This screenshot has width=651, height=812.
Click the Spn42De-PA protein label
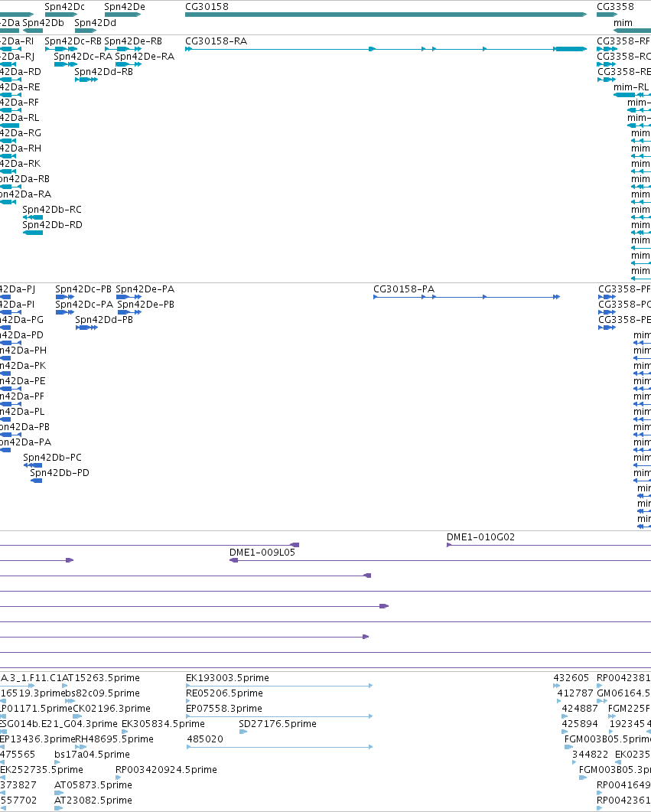coord(145,289)
